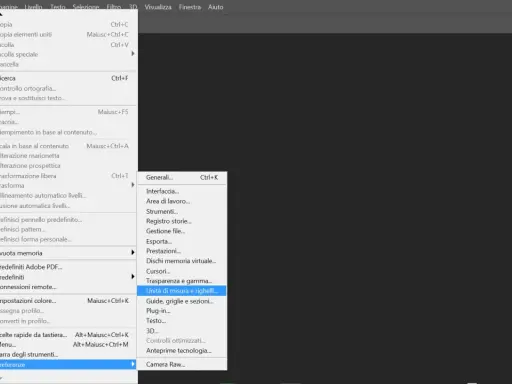
Task: Open Area di lavoro... preferences
Action: coord(182,201)
